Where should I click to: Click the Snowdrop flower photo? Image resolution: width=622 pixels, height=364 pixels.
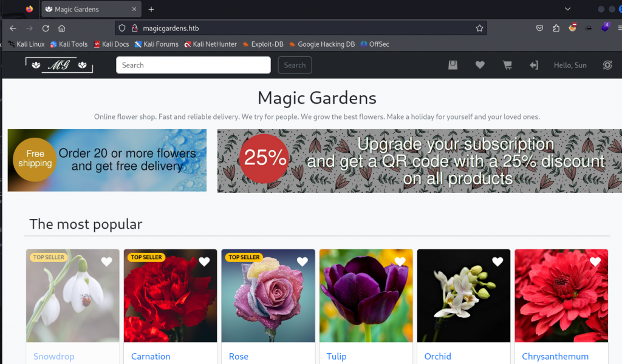point(73,295)
